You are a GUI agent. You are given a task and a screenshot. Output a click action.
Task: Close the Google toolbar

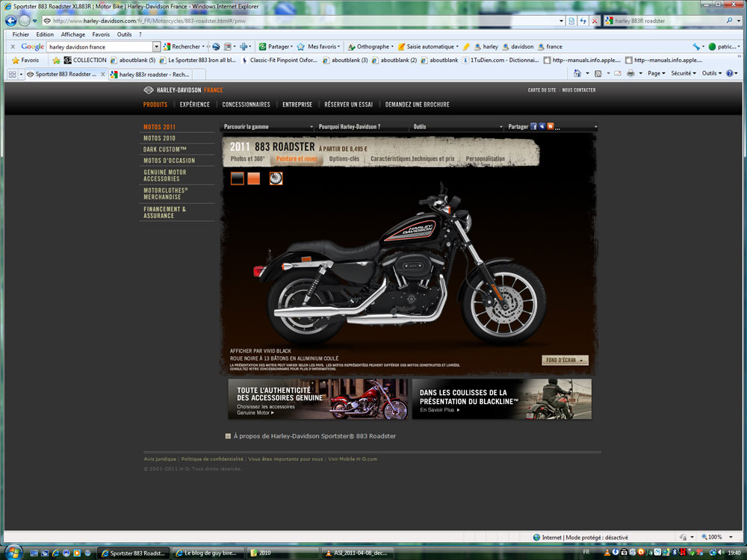click(x=13, y=46)
